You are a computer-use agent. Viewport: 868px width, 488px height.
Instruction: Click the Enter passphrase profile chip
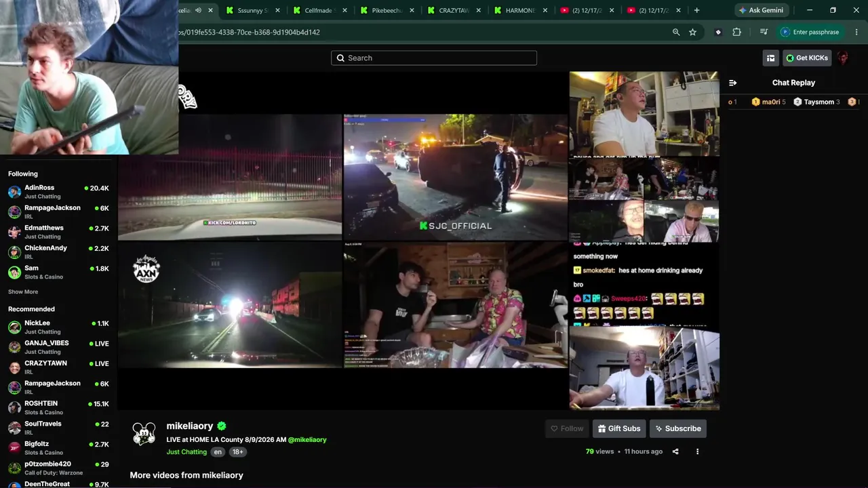click(810, 32)
